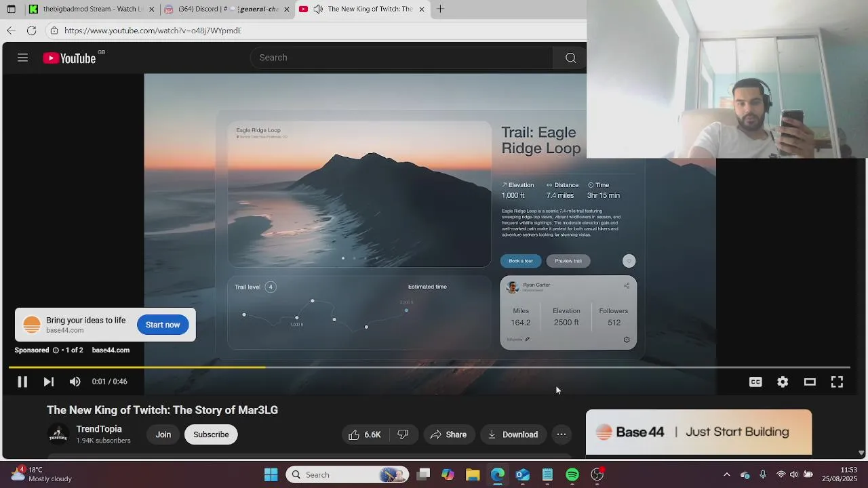Screen dimensions: 868x488
Task: Open the more actions ellipsis menu
Action: pyautogui.click(x=561, y=434)
